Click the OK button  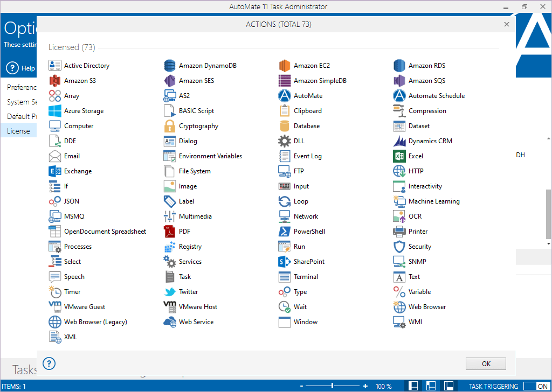pyautogui.click(x=486, y=364)
